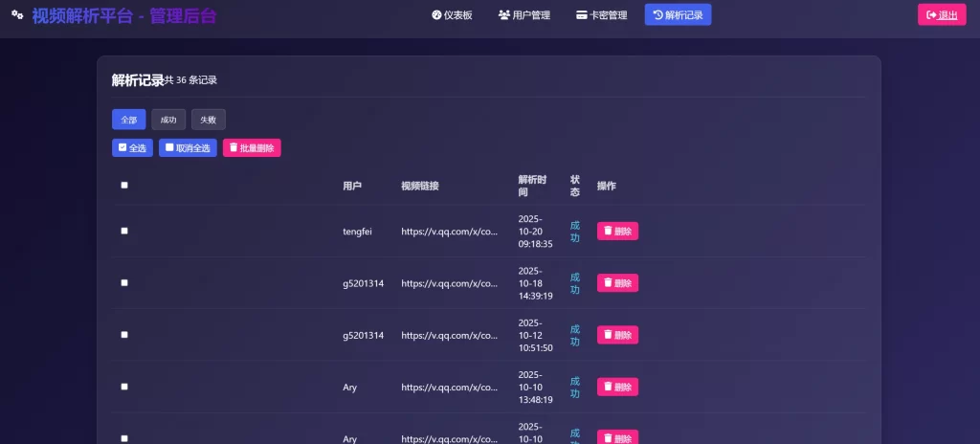This screenshot has height=444, width=980.
Task: Click the timestamp 2025-10-10 13:48:19
Action: pyautogui.click(x=536, y=388)
